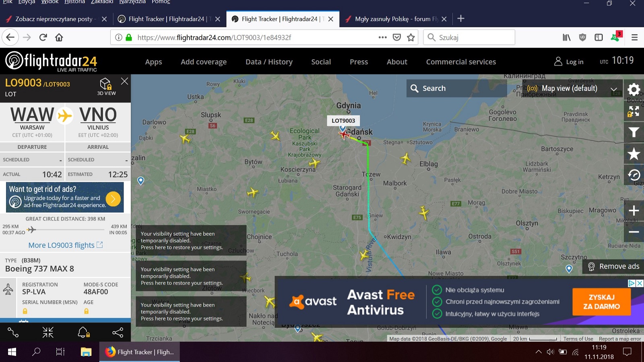
Task: Open the Widok menu
Action: click(50, 2)
